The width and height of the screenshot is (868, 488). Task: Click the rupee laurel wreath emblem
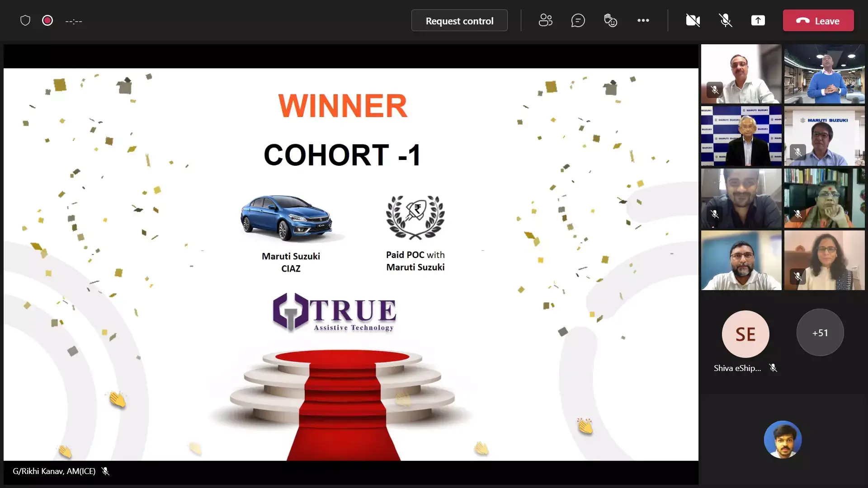(x=415, y=217)
